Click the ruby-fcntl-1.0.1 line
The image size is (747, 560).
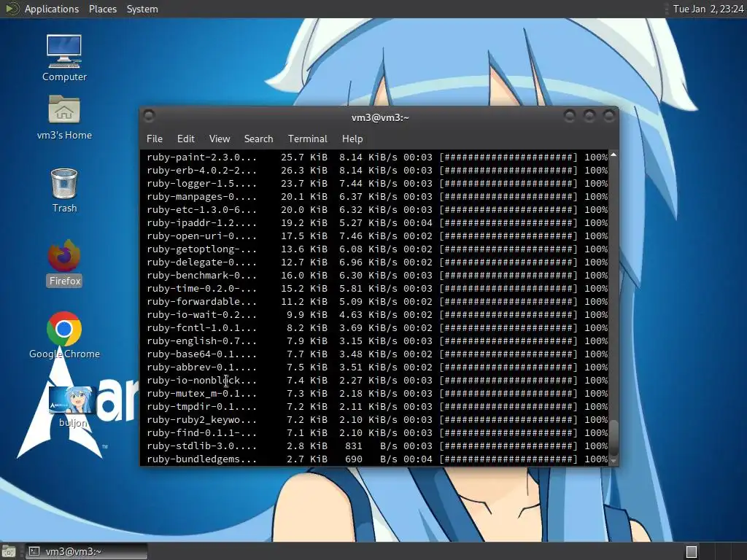(377, 328)
